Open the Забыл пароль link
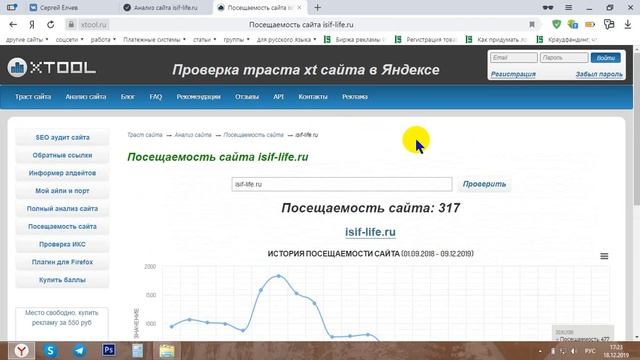This screenshot has width=640, height=360. (x=599, y=74)
